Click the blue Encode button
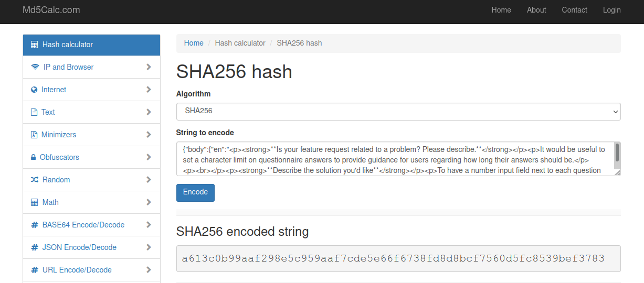The width and height of the screenshot is (644, 283). point(195,192)
